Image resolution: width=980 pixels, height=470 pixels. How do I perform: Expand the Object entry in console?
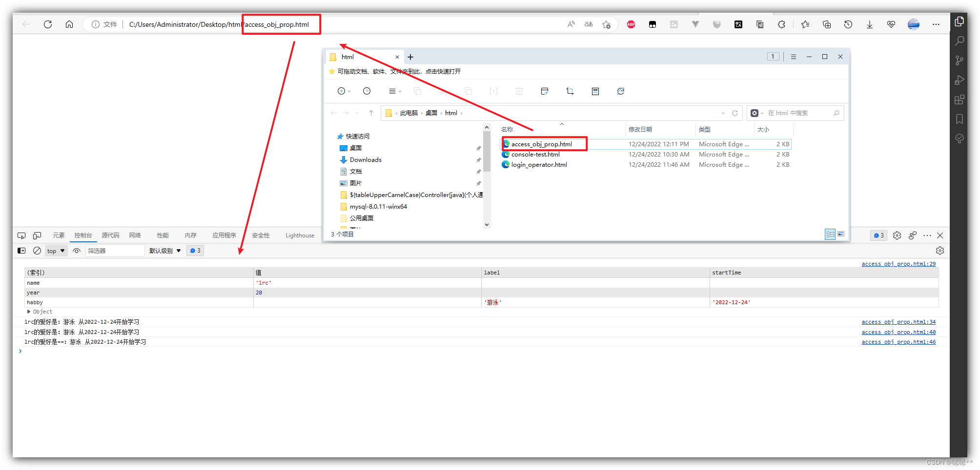(x=29, y=312)
